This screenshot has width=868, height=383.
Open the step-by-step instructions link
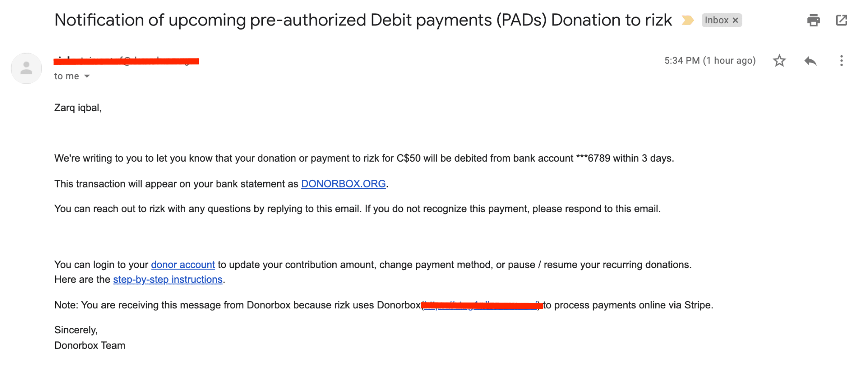pyautogui.click(x=167, y=280)
